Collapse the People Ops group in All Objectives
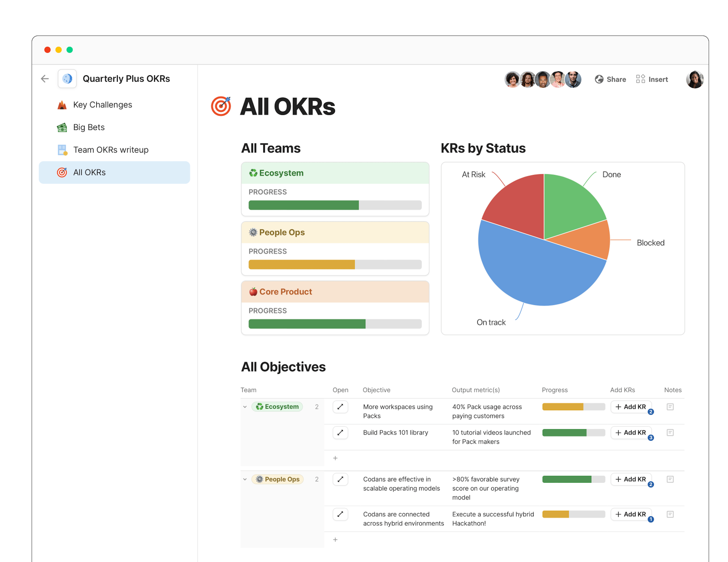Viewport: 728px width, 562px height. (x=245, y=479)
